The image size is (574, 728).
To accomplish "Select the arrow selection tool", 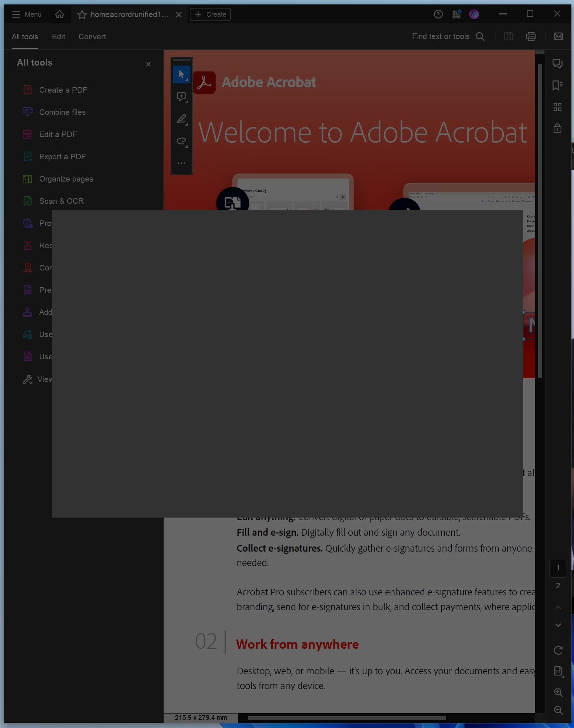I will click(x=182, y=74).
